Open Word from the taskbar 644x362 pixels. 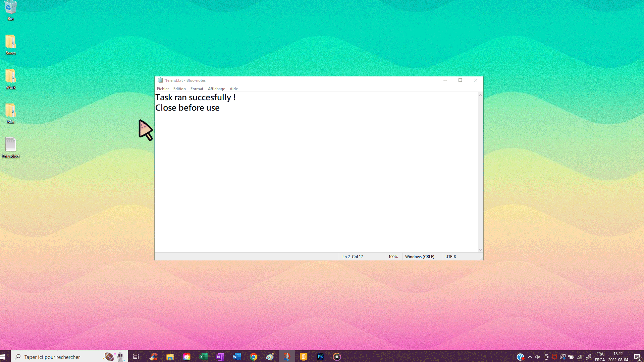pyautogui.click(x=237, y=357)
